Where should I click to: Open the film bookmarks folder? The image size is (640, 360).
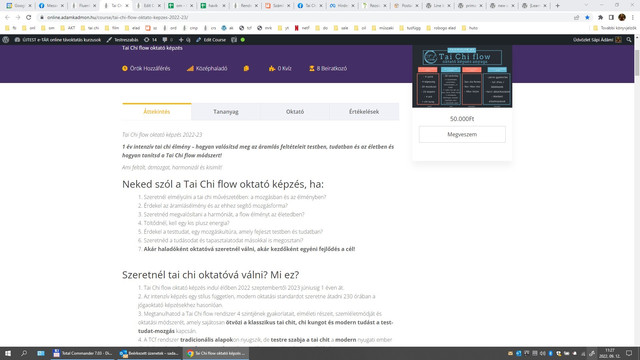click(x=112, y=28)
